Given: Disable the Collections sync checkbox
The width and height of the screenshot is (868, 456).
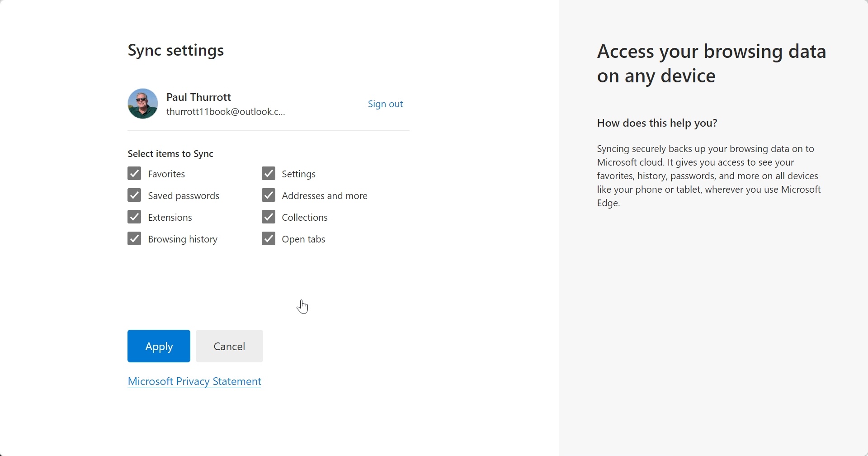Looking at the screenshot, I should (x=269, y=217).
